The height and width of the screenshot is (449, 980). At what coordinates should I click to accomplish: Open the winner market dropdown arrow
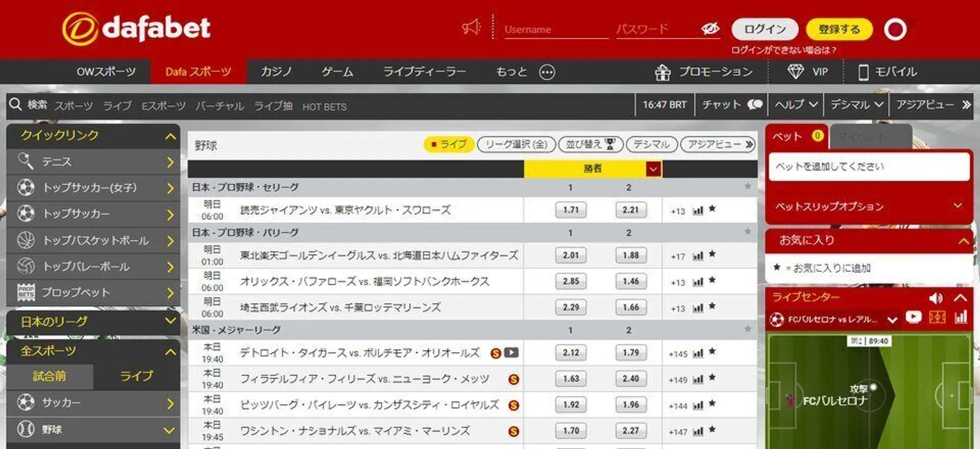[653, 169]
